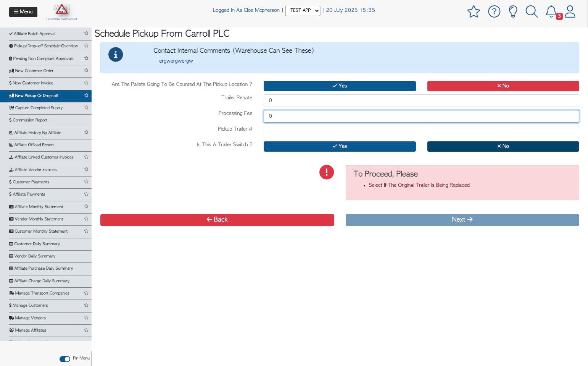Screen dimensions: 588x366
Task: Favorite star next to Vendor Monthly Statement
Action: tap(86, 219)
